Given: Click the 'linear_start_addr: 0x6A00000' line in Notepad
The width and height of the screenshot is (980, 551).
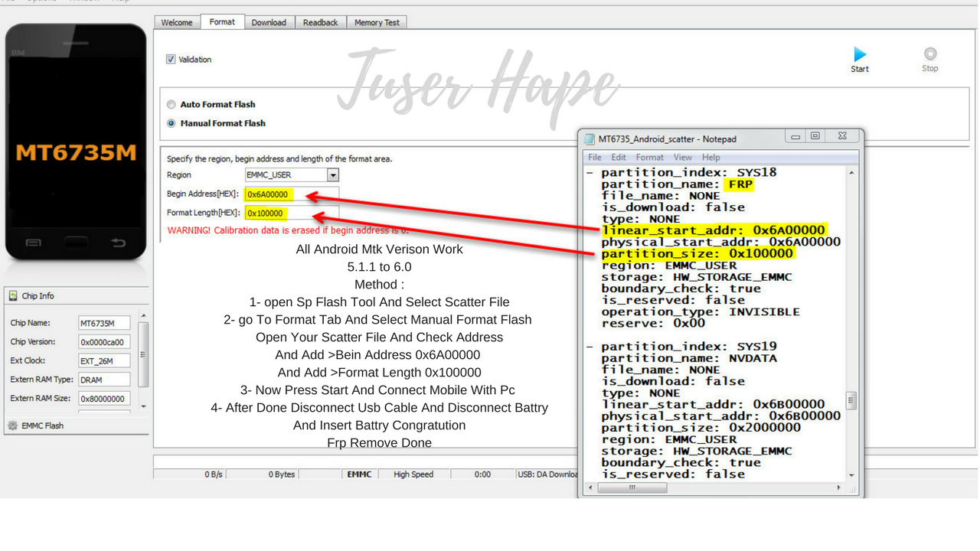Looking at the screenshot, I should click(714, 230).
